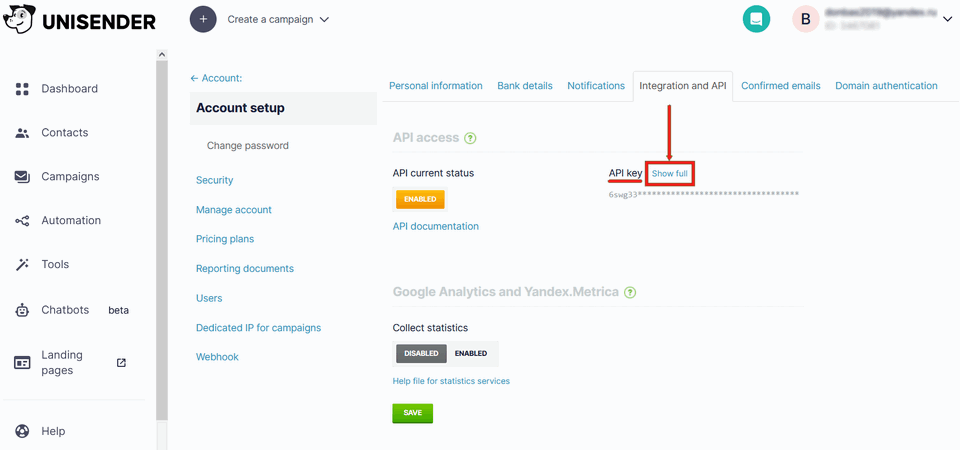
Task: Click the Dashboard grid icon
Action: point(22,89)
